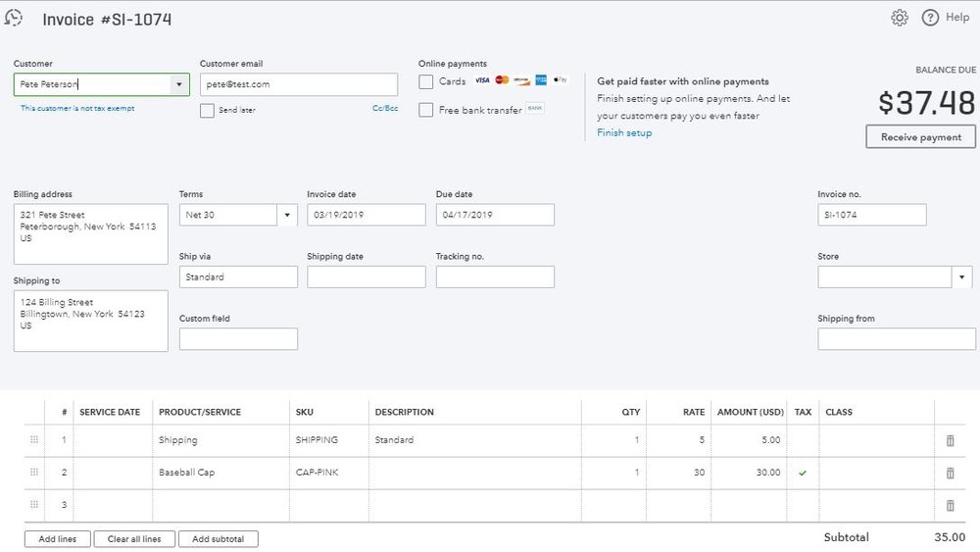Image resolution: width=980 pixels, height=552 pixels.
Task: Click the Cc/Bcc link
Action: pos(384,109)
